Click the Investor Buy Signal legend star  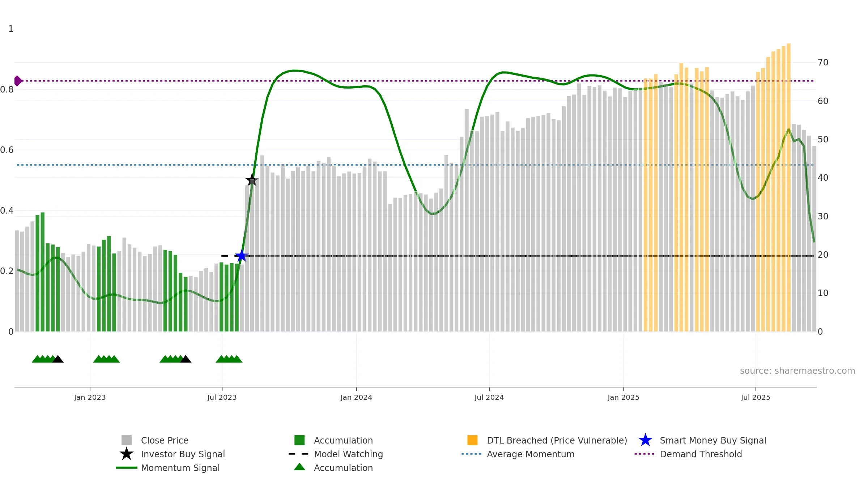coord(127,454)
